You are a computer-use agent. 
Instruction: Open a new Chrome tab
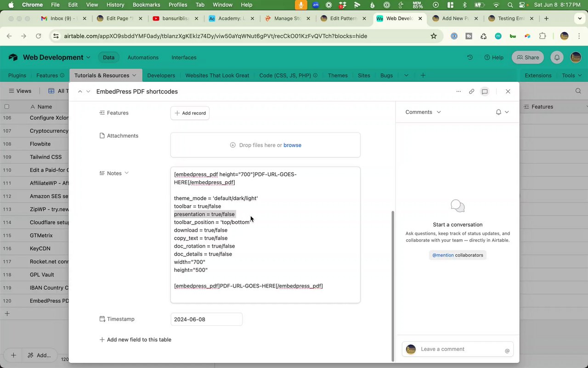546,18
